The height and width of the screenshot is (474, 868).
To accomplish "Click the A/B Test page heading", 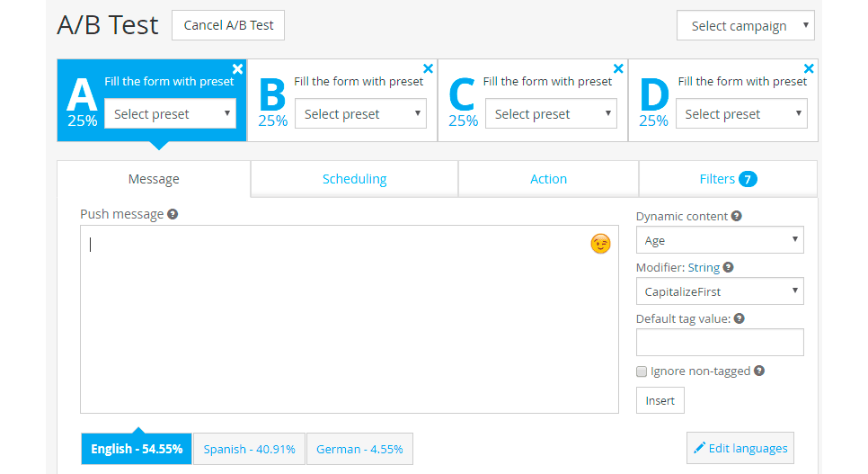I will pyautogui.click(x=108, y=25).
